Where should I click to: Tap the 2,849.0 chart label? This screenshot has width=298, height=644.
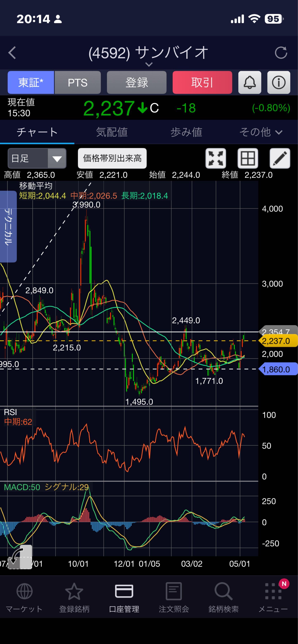(39, 290)
